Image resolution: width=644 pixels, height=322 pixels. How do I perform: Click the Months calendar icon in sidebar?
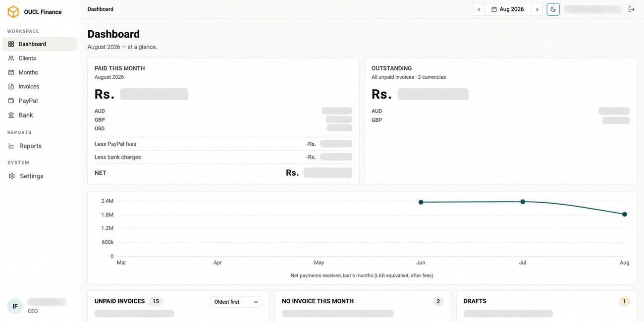pyautogui.click(x=11, y=72)
